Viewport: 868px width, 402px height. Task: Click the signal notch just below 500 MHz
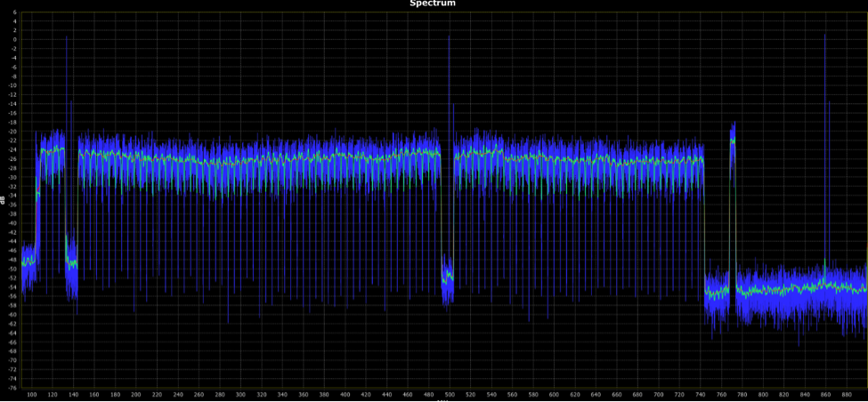(447, 277)
